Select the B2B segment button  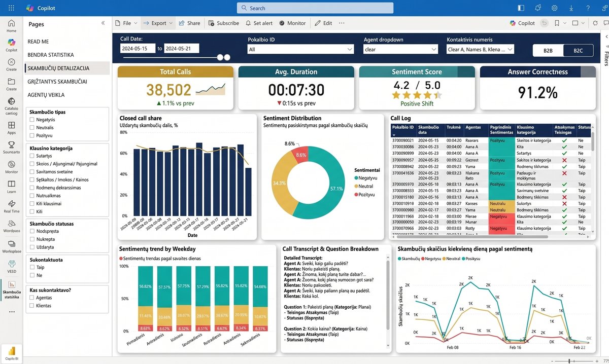click(x=548, y=50)
